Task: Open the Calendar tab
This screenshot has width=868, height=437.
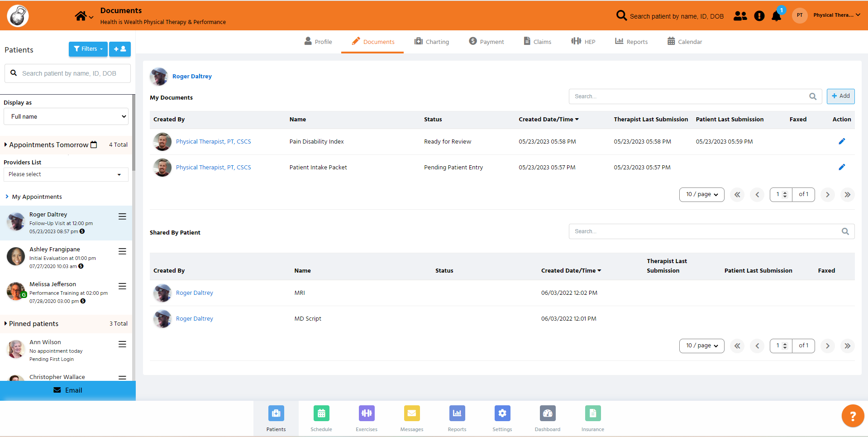Action: pos(685,42)
